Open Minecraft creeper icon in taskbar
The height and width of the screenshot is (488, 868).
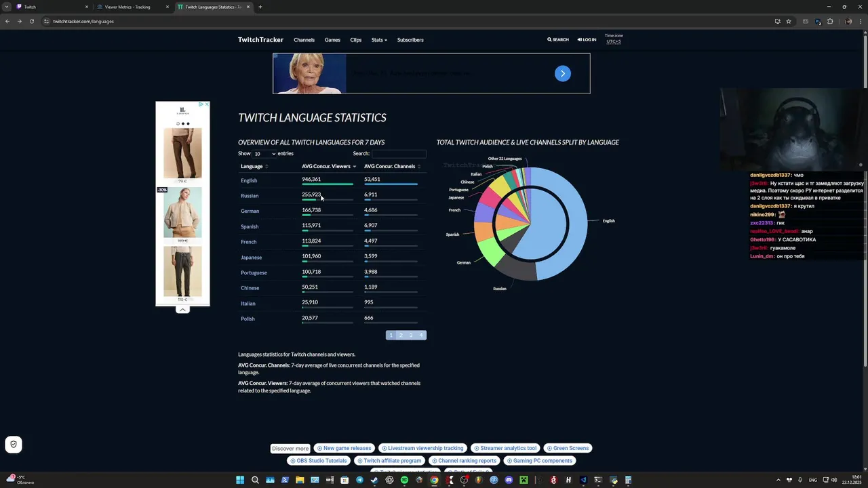point(524,480)
